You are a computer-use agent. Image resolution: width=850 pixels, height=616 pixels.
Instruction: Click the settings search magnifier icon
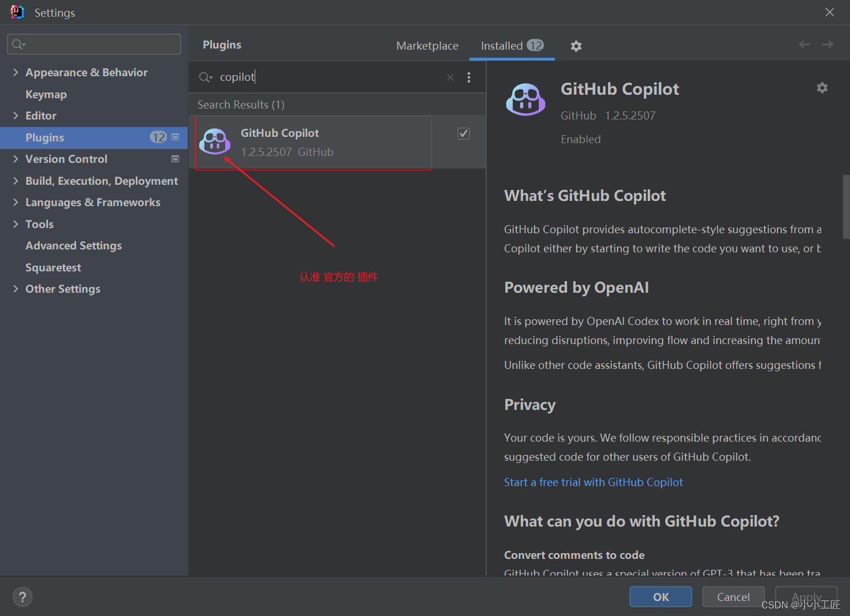(18, 44)
